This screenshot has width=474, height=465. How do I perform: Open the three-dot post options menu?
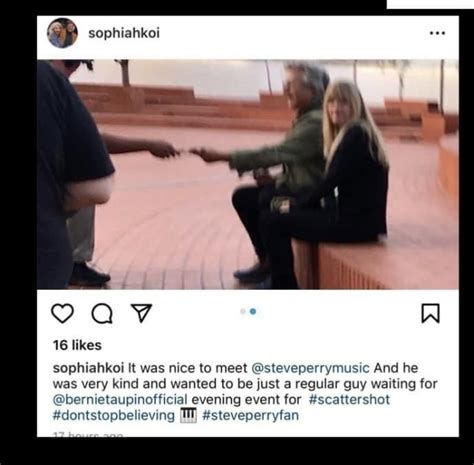[x=437, y=33]
